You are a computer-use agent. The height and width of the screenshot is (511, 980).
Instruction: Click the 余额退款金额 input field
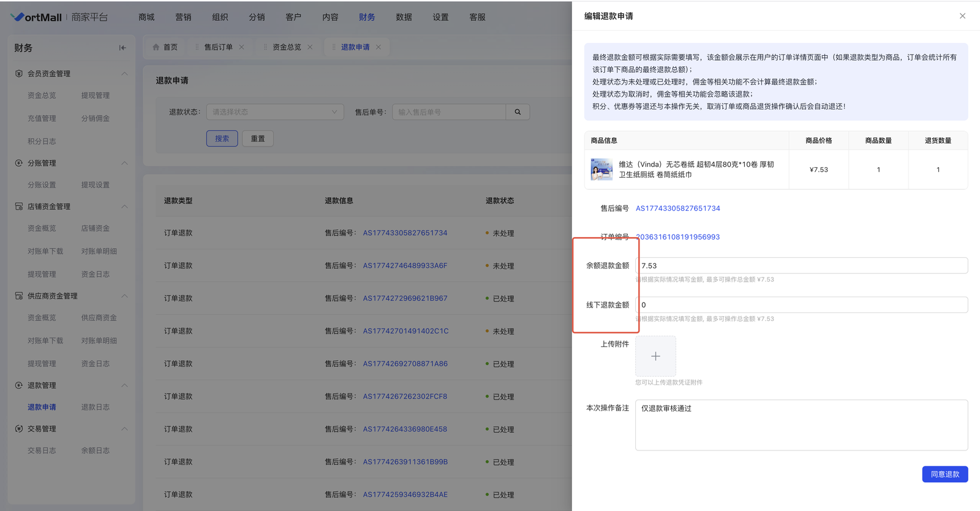point(801,266)
